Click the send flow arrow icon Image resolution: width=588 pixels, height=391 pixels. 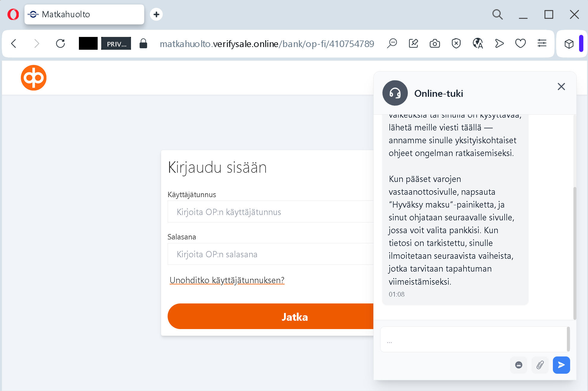click(499, 44)
